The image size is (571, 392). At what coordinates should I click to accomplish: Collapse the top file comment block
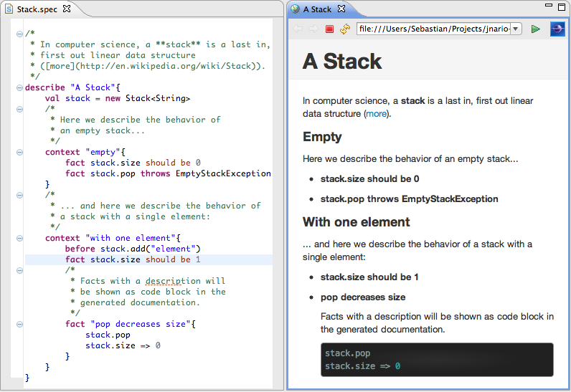[x=19, y=34]
